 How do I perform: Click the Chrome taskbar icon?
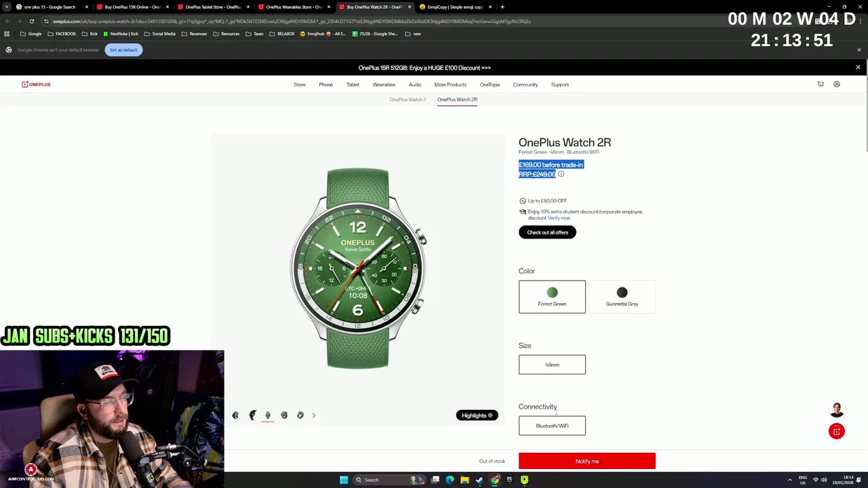[x=494, y=480]
